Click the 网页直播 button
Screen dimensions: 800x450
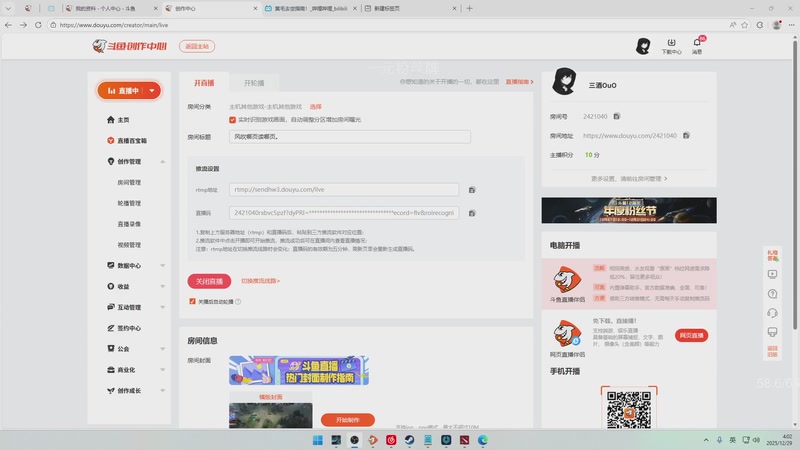tap(691, 335)
